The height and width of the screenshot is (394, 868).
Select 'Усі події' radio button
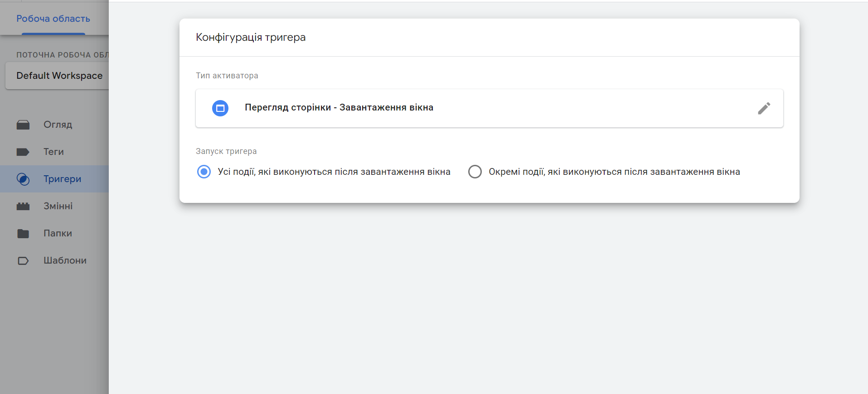pos(204,172)
